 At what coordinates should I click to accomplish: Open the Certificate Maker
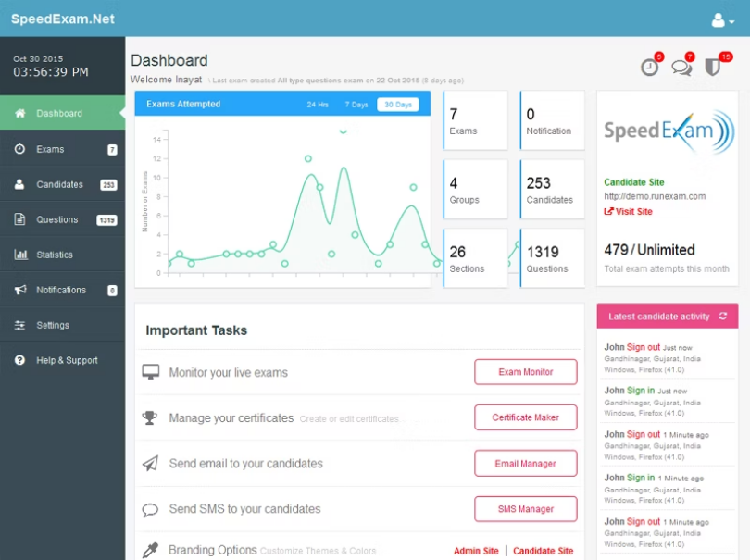525,417
